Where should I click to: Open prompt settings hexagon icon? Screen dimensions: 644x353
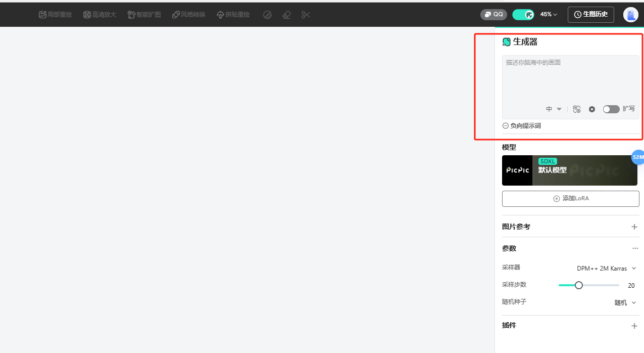pos(592,109)
